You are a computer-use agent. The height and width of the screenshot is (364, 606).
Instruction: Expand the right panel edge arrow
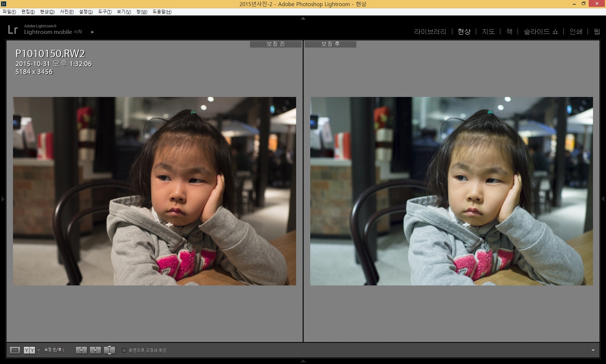click(603, 199)
